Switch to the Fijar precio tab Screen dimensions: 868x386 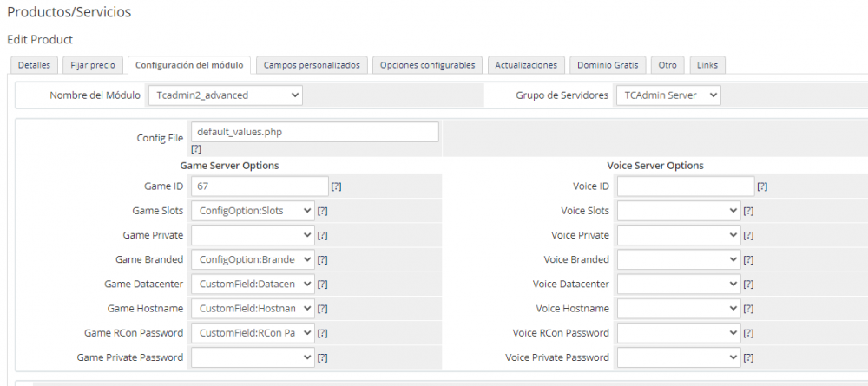click(x=93, y=65)
